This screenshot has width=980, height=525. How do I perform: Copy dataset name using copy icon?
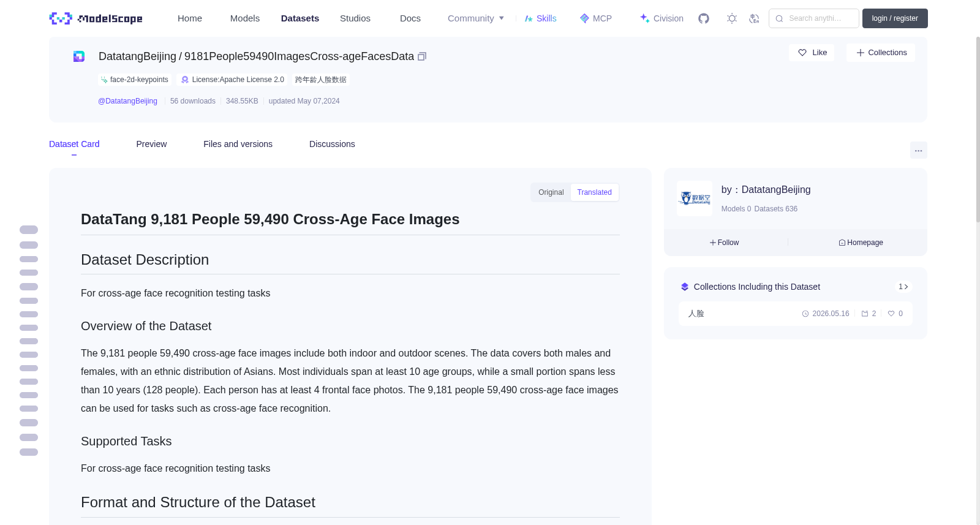pos(422,56)
